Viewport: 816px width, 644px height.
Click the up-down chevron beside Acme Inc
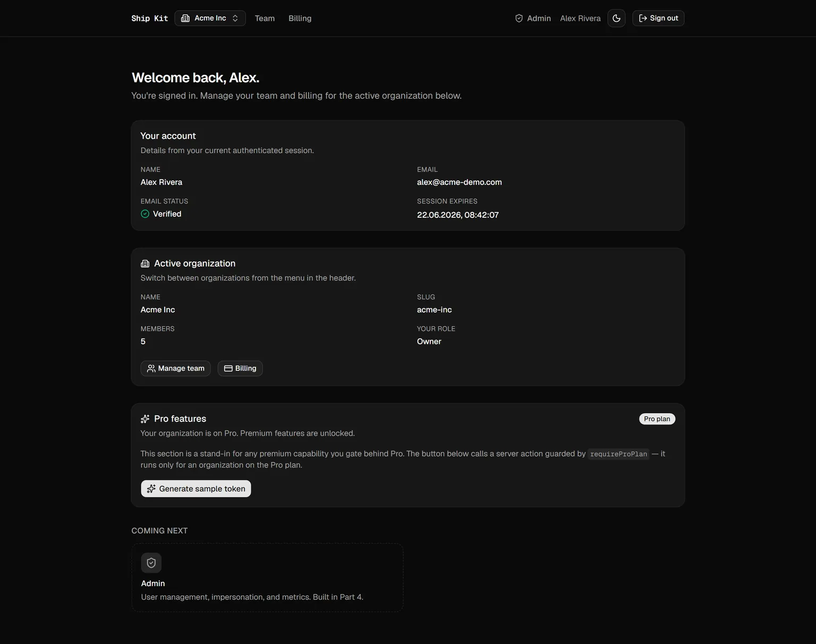tap(235, 18)
